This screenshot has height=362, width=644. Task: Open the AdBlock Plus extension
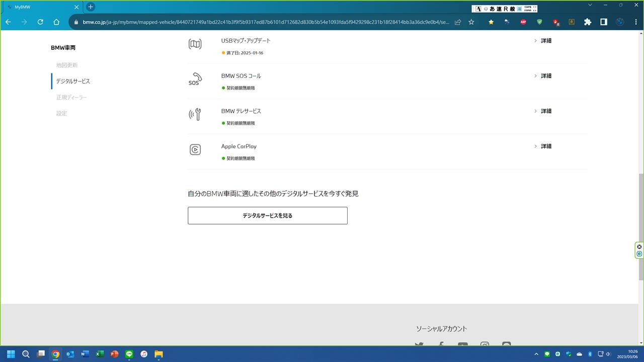point(523,22)
